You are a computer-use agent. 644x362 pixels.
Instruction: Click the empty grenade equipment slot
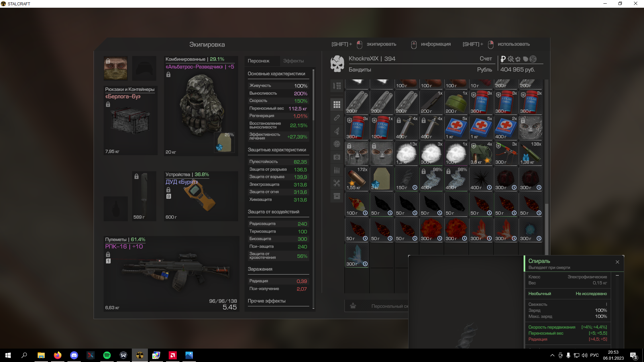[116, 208]
